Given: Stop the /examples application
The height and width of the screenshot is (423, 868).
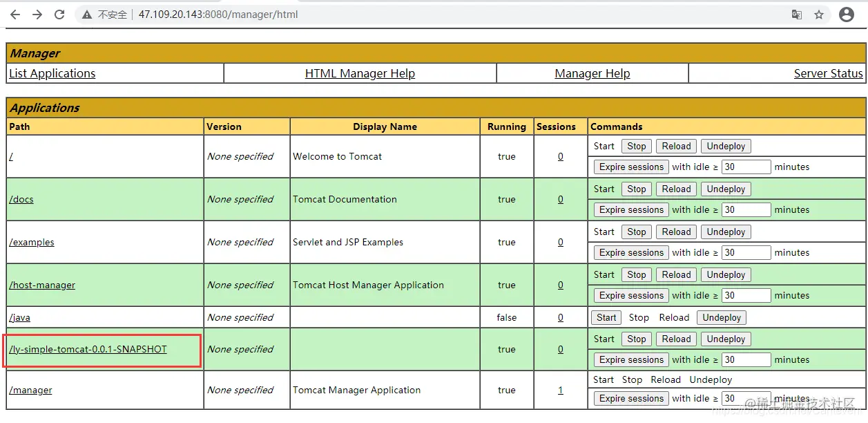Looking at the screenshot, I should pyautogui.click(x=637, y=232).
